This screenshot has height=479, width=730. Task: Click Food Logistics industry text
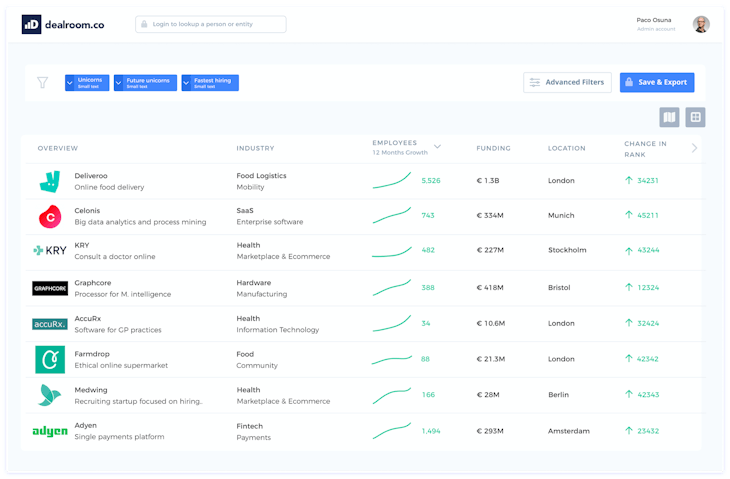tap(261, 176)
